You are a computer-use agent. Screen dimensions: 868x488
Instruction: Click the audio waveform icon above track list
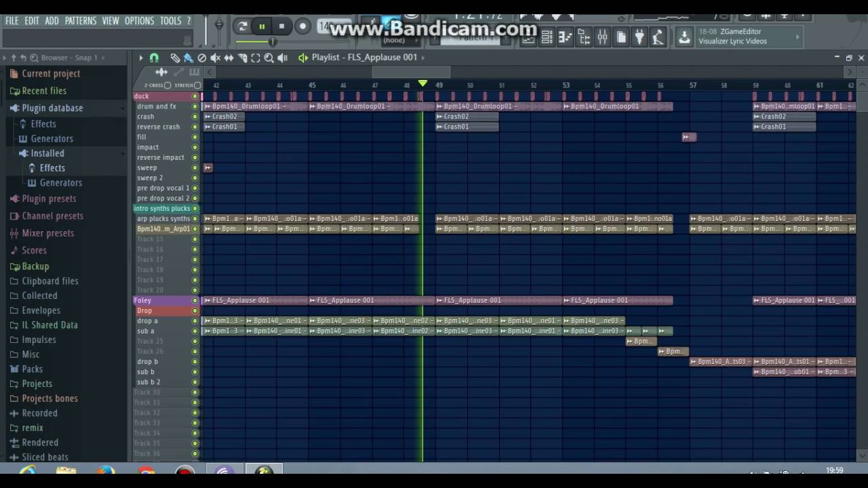[161, 72]
